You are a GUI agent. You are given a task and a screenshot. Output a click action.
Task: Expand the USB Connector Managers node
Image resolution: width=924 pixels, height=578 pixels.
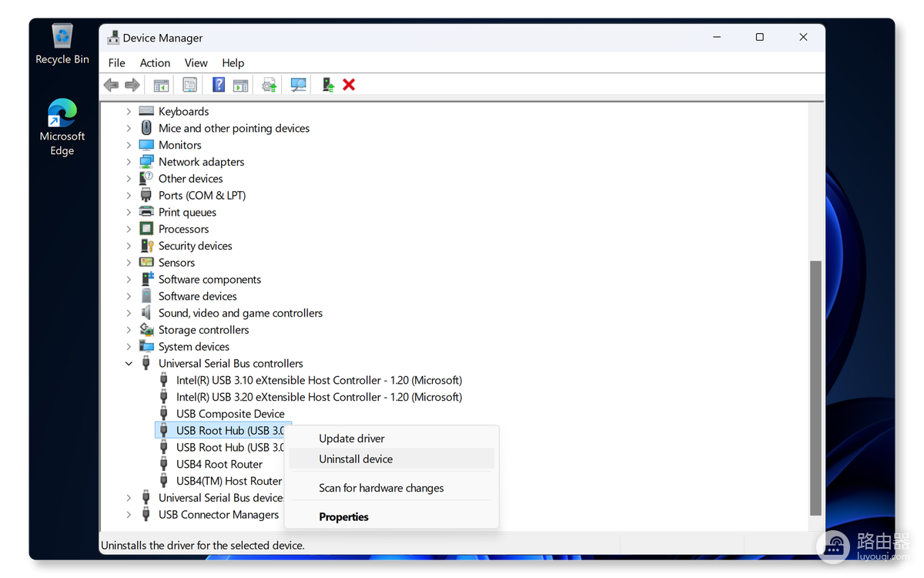coord(129,515)
